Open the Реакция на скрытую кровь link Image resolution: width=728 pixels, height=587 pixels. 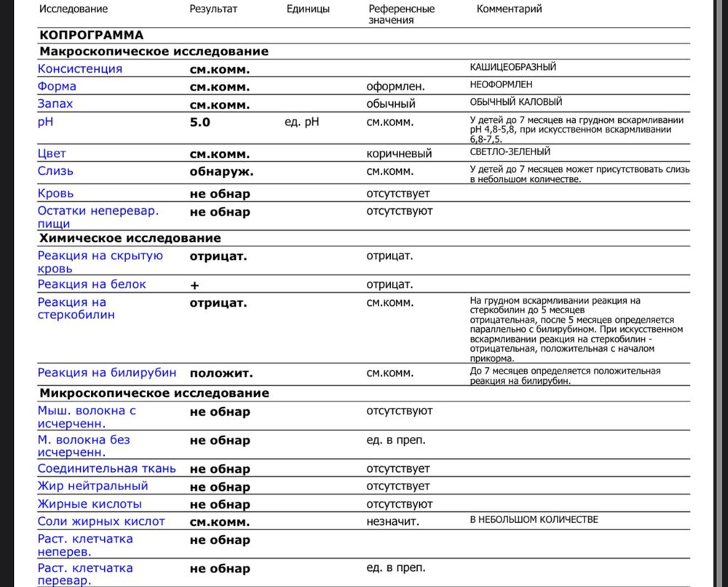coord(100,262)
